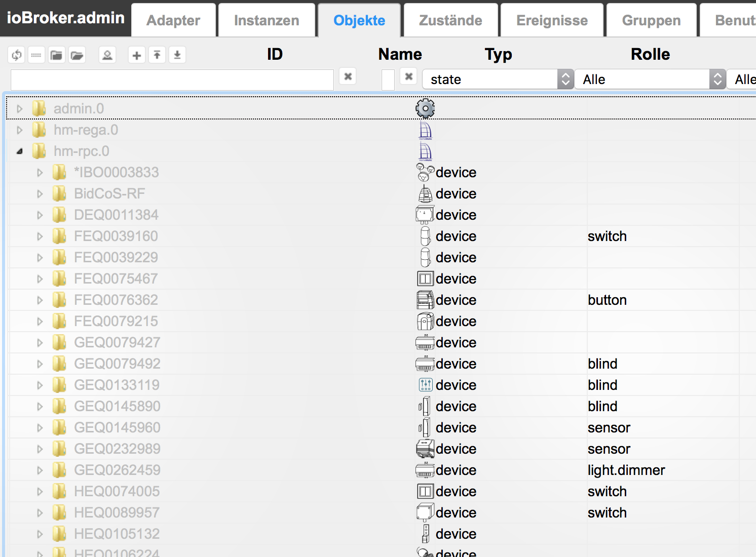
Task: Open the Instanzen tab
Action: coord(267,20)
